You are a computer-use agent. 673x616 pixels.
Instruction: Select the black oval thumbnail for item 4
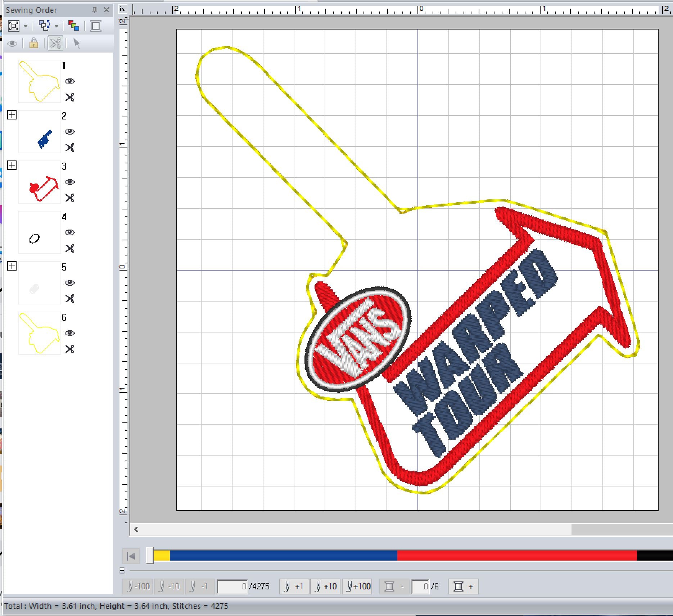click(40, 232)
